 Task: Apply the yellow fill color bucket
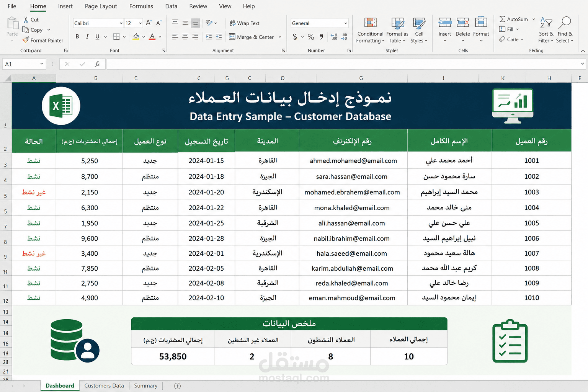point(136,37)
